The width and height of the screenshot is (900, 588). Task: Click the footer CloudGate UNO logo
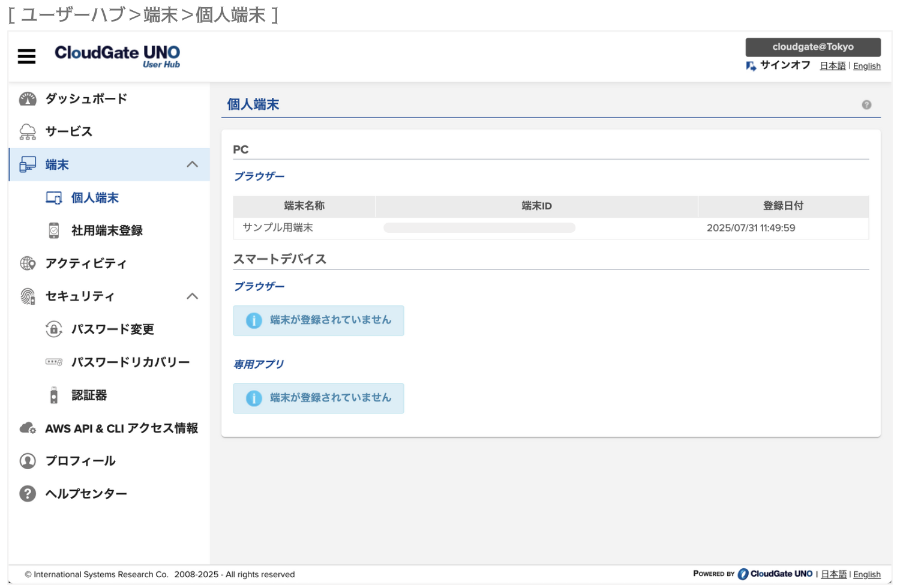(x=775, y=574)
